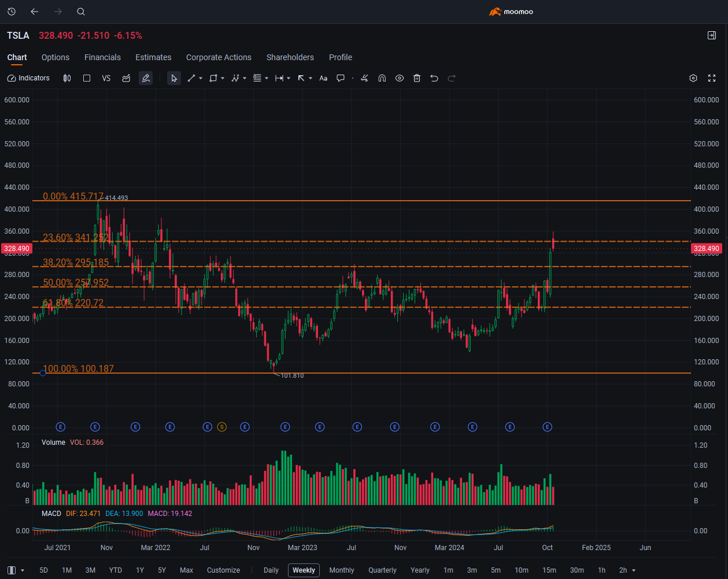The height and width of the screenshot is (579, 728).
Task: Select the comment bubble tool
Action: 341,78
